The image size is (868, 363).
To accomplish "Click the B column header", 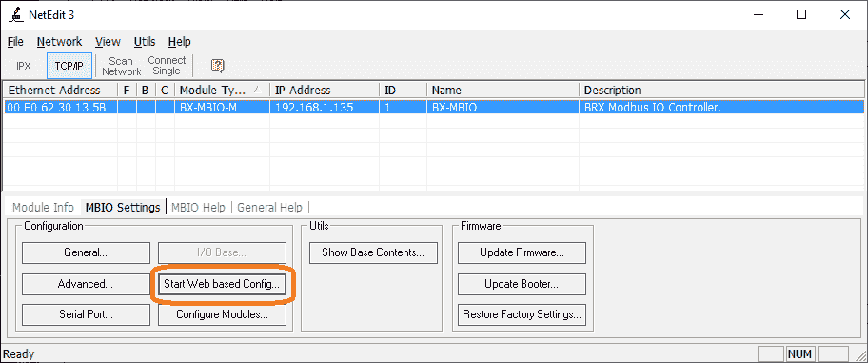I will point(146,90).
